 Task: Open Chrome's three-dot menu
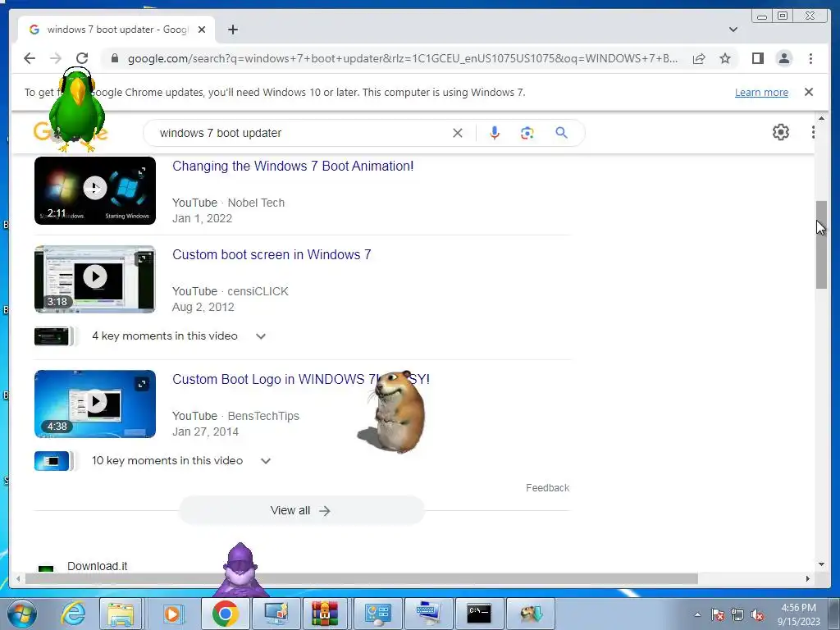point(810,58)
